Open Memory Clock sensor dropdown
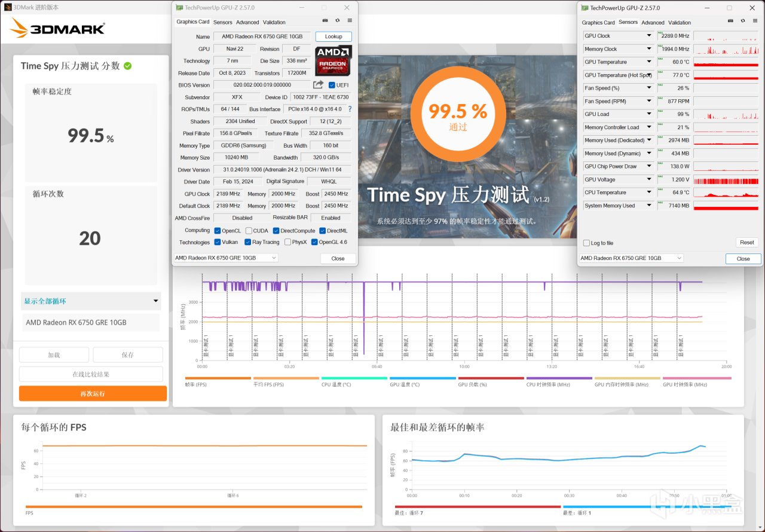Viewport: 765px width, 532px height. 649,49
